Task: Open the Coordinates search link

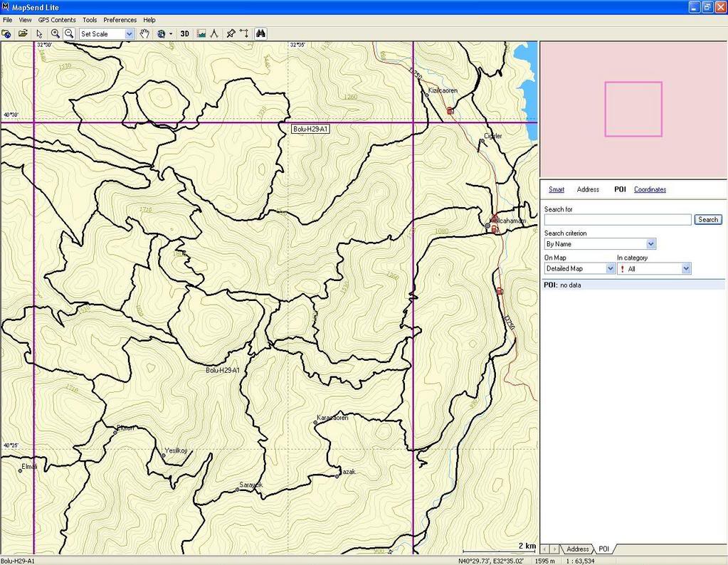Action: [650, 190]
